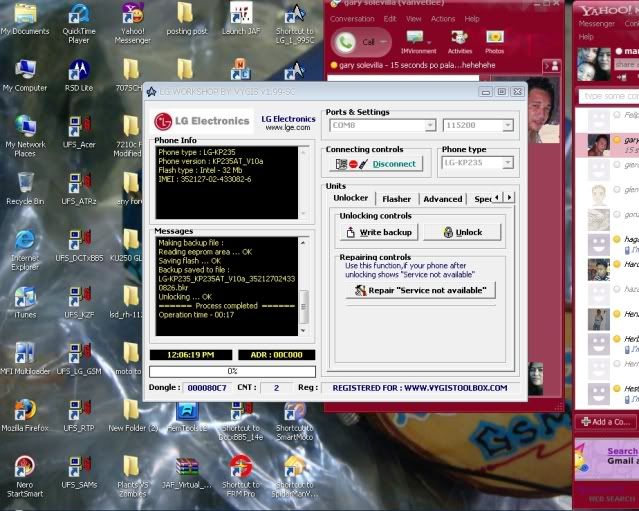639x511 pixels.
Task: Click the Messages box scrollbar thumb
Action: (303, 306)
